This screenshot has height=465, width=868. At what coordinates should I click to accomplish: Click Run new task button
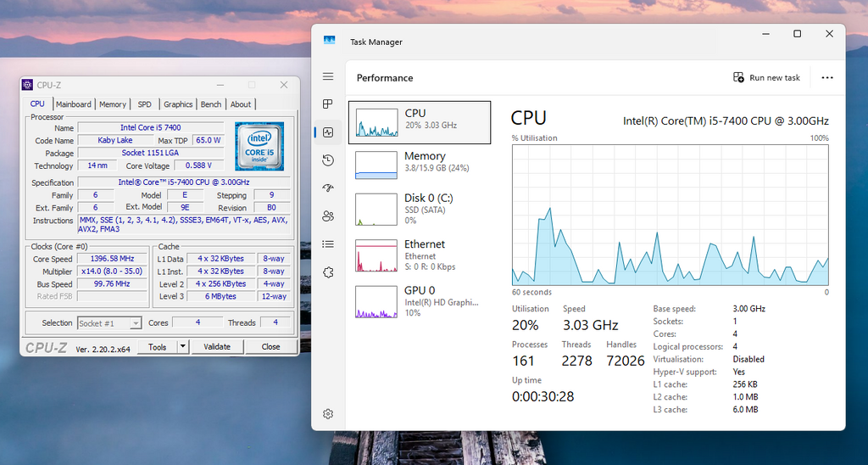tap(766, 77)
